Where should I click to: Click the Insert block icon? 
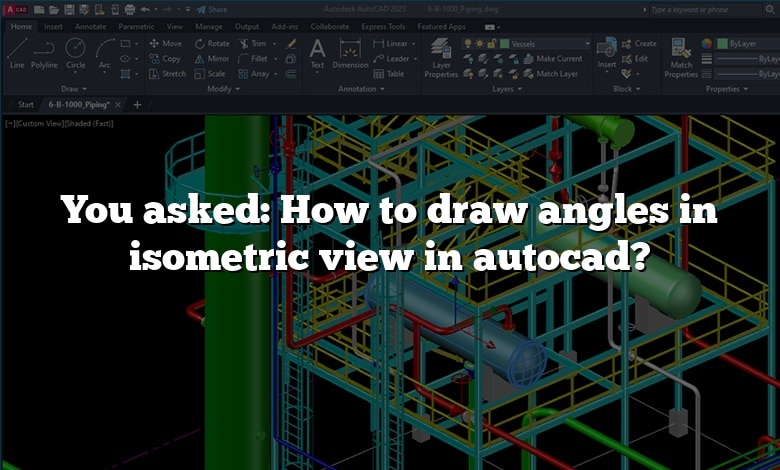point(606,54)
